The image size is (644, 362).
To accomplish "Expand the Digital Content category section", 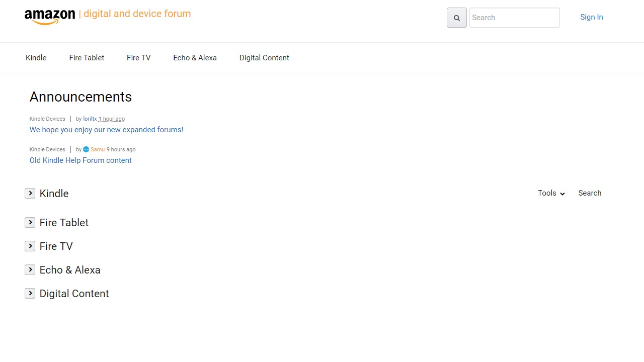I will [30, 293].
